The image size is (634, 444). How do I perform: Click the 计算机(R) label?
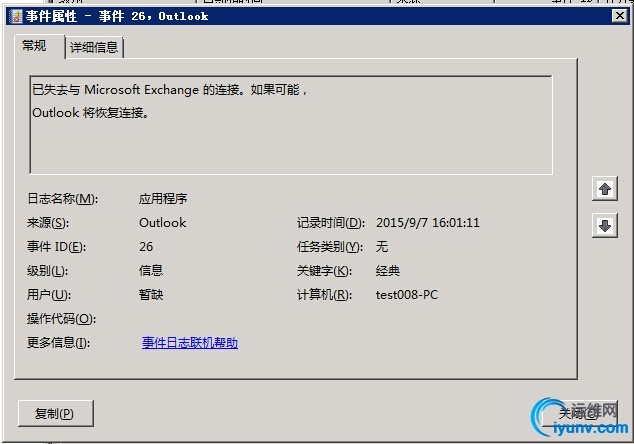click(x=324, y=295)
